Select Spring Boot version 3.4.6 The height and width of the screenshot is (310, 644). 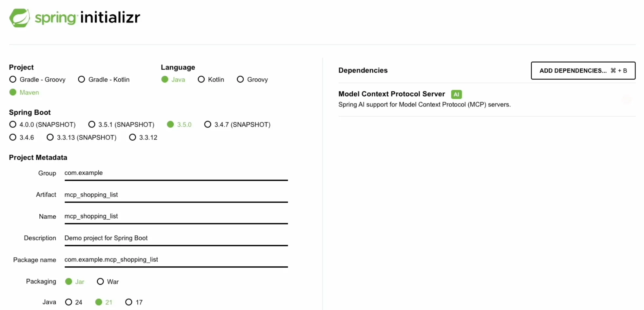(13, 137)
